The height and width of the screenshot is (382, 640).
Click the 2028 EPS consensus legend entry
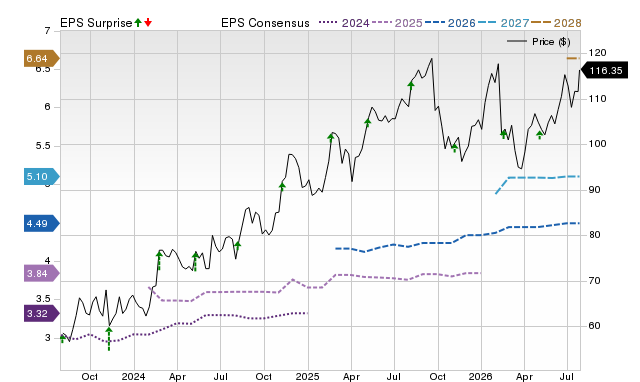(x=556, y=23)
